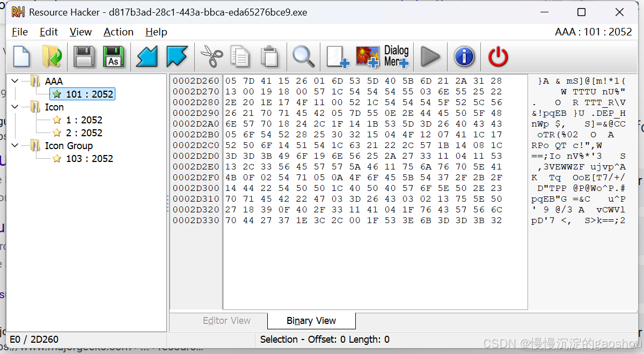Click the AAA folder icon
The width and height of the screenshot is (644, 354).
click(35, 81)
